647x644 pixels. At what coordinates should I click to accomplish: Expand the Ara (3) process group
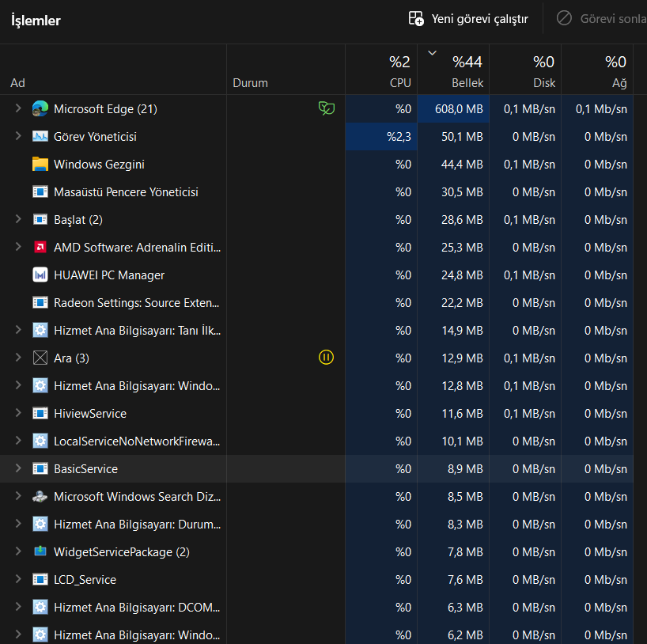(18, 358)
